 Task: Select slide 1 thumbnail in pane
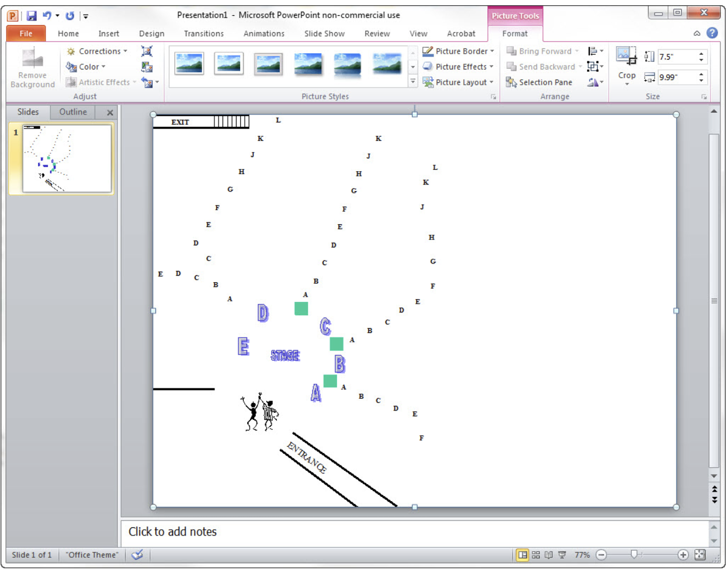pyautogui.click(x=67, y=158)
